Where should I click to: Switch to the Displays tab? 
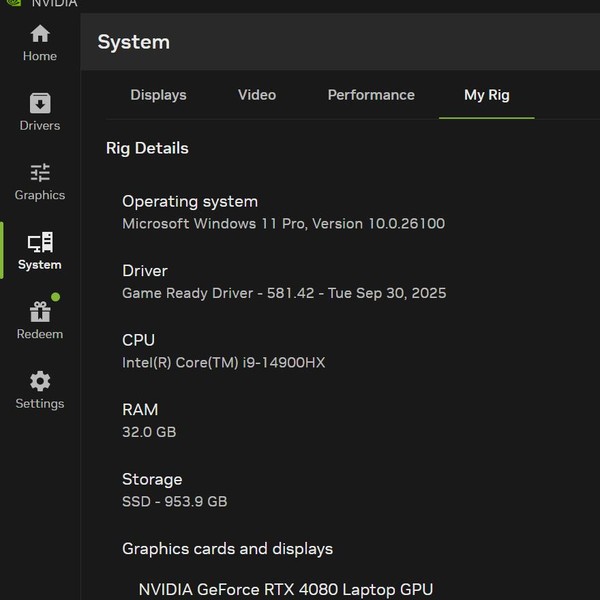[x=158, y=95]
